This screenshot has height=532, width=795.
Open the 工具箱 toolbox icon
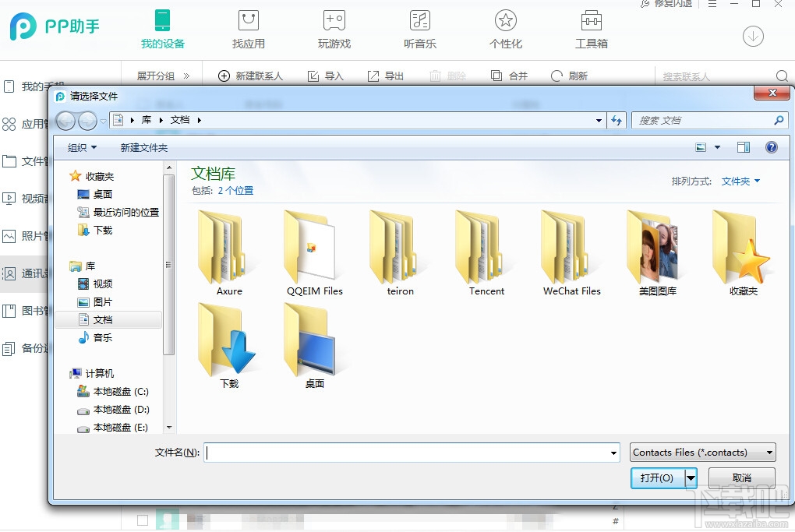591,21
